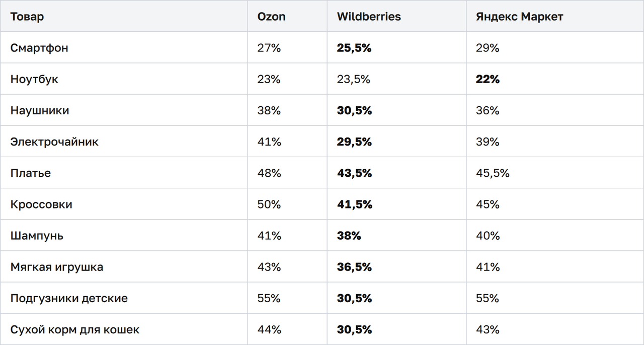Click the bold 25,5% Wildberries value

pyautogui.click(x=354, y=48)
